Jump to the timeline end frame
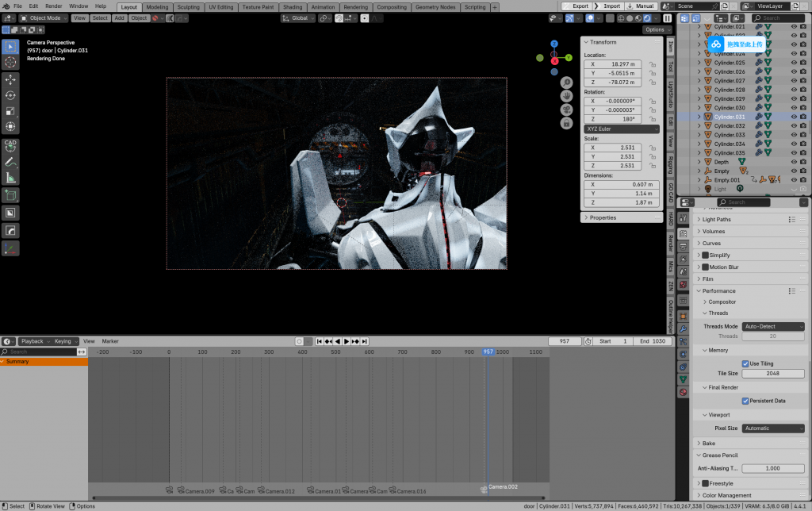Viewport: 812px width, 511px height. (x=365, y=341)
